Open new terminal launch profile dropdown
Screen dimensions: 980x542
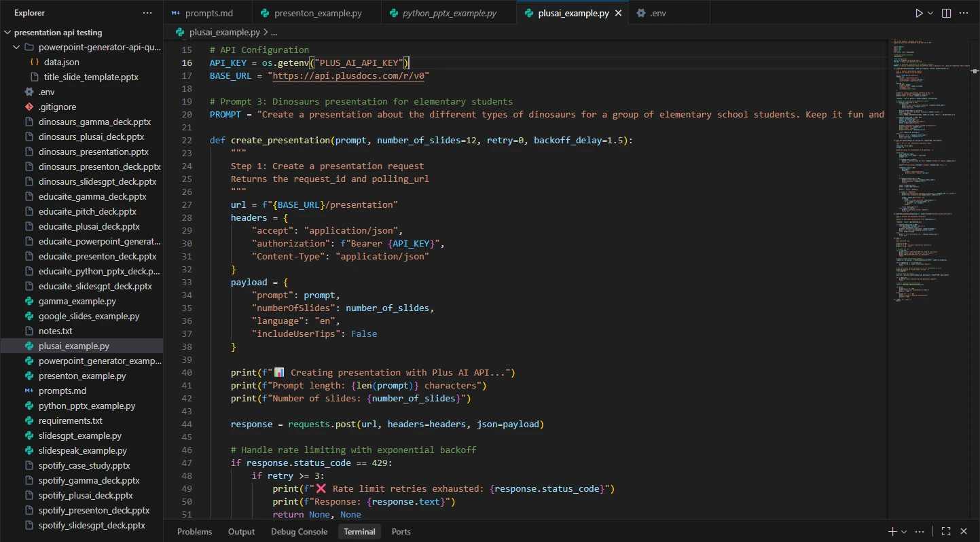click(x=904, y=532)
